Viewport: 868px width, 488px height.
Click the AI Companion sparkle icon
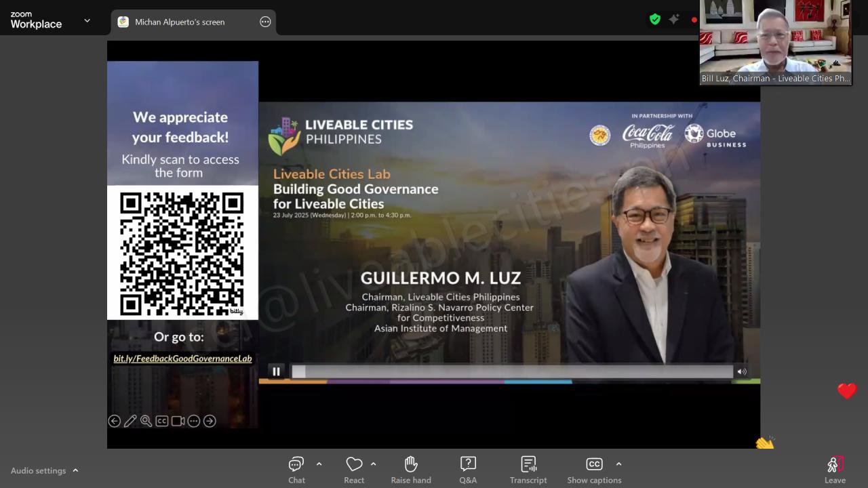point(674,20)
